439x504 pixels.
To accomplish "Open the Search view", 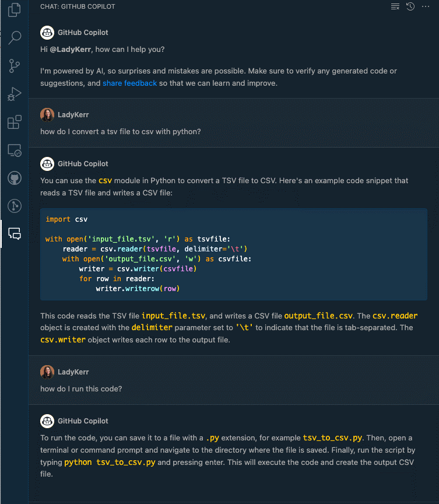I will click(x=14, y=37).
